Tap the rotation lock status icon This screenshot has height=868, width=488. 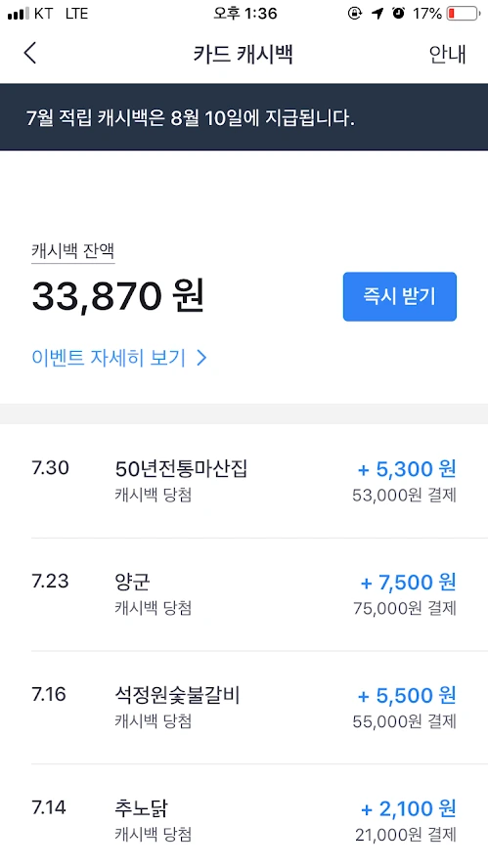[x=354, y=14]
